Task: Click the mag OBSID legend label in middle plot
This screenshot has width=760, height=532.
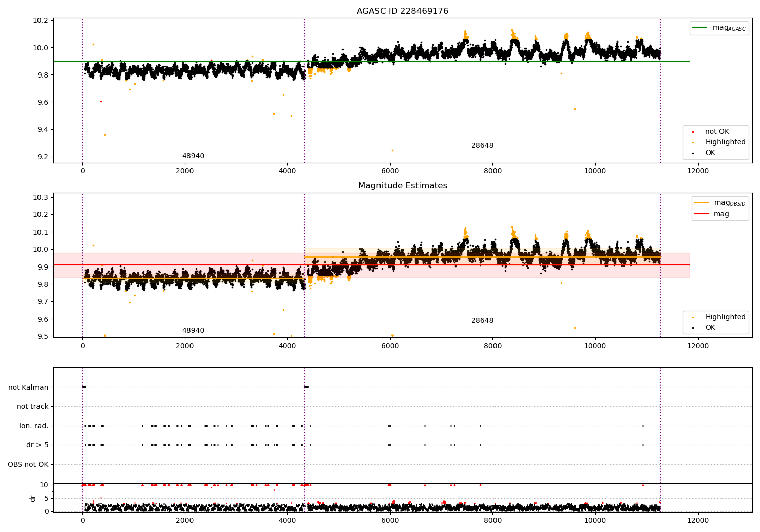Action: 730,203
